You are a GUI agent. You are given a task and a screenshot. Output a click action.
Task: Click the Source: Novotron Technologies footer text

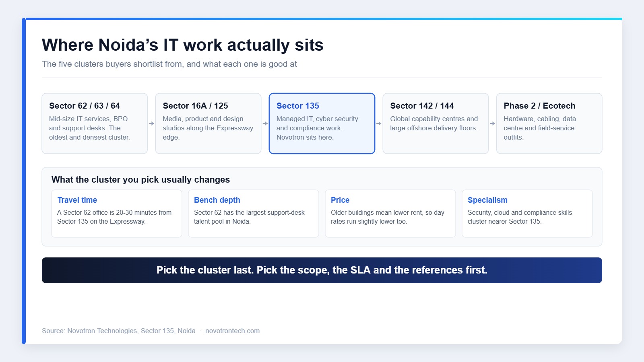pos(119,331)
